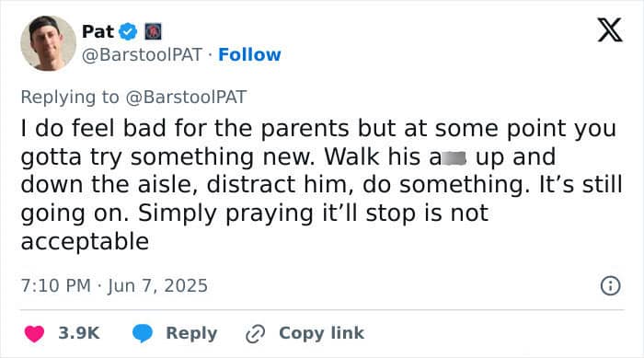The height and width of the screenshot is (358, 644).
Task: Open Pat's profile picture
Action: click(x=49, y=43)
